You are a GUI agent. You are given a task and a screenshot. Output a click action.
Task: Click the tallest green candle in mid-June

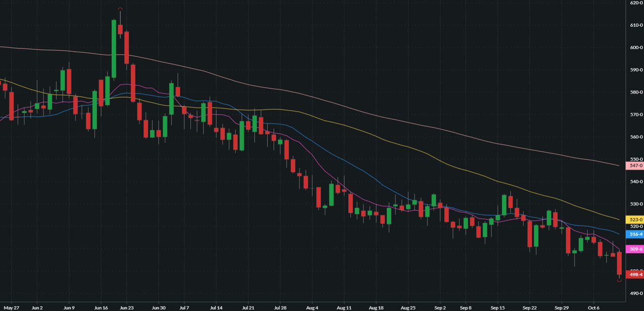click(x=114, y=49)
